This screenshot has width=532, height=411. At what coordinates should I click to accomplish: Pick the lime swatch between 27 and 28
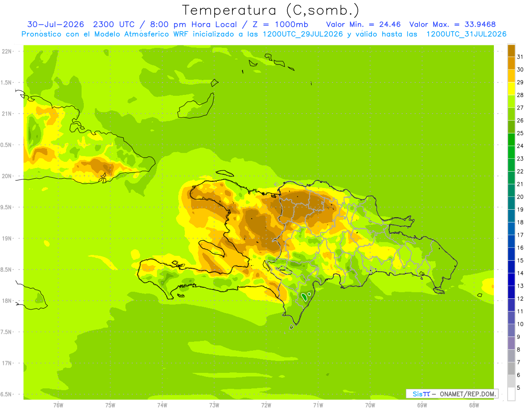coord(511,102)
